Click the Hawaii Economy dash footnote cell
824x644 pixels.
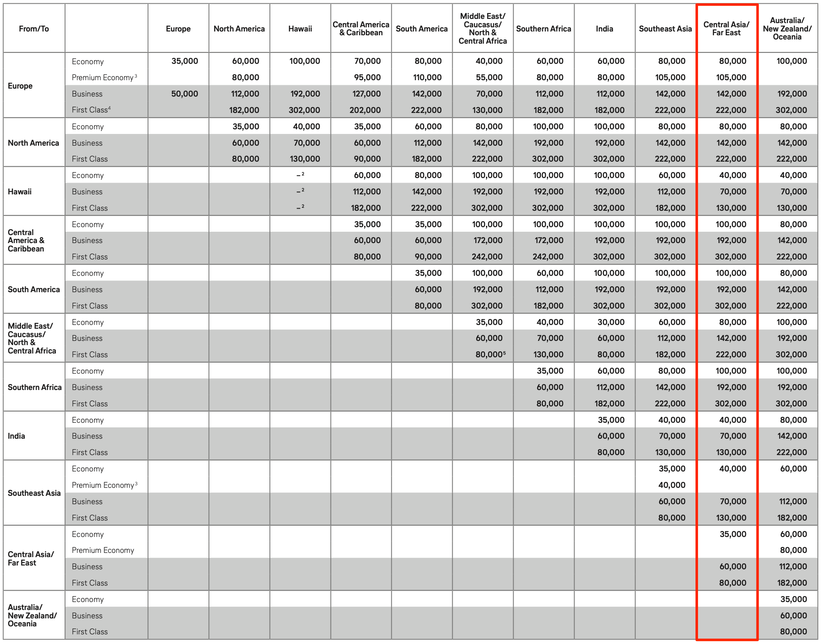300,175
